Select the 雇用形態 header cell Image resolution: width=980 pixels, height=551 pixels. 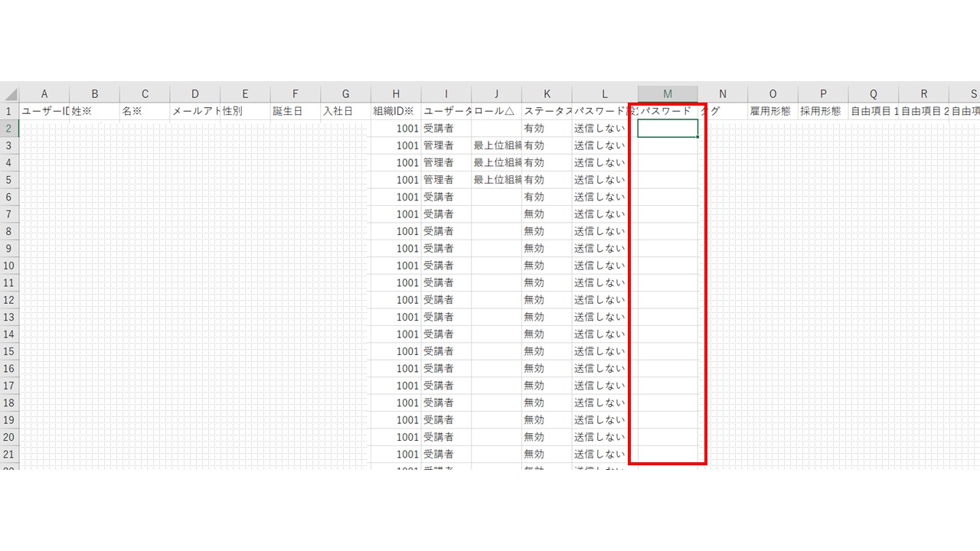pos(773,112)
